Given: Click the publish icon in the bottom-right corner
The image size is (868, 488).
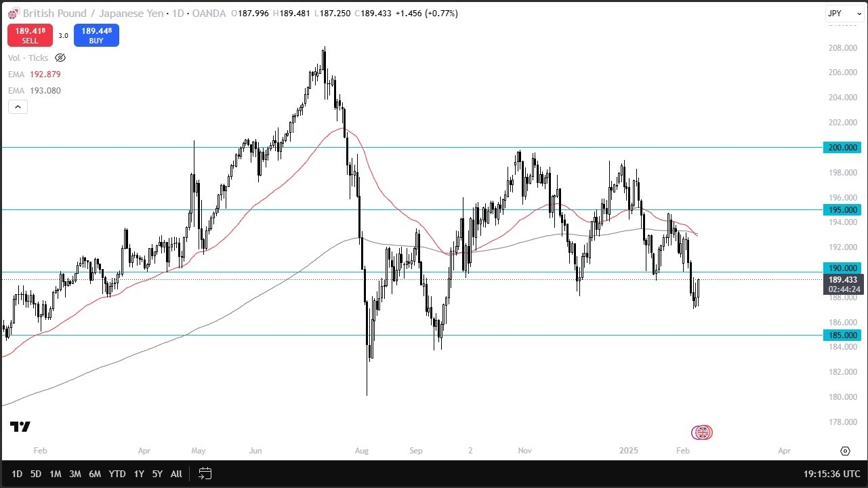Looking at the screenshot, I should click(845, 450).
